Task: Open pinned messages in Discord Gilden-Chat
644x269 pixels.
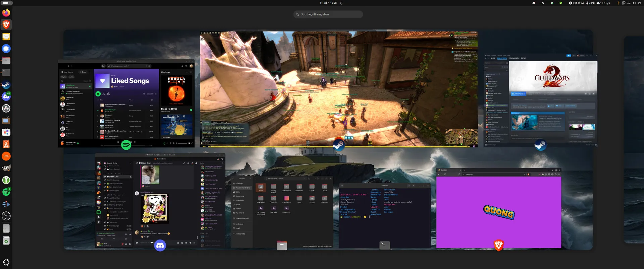Action: pos(192,163)
